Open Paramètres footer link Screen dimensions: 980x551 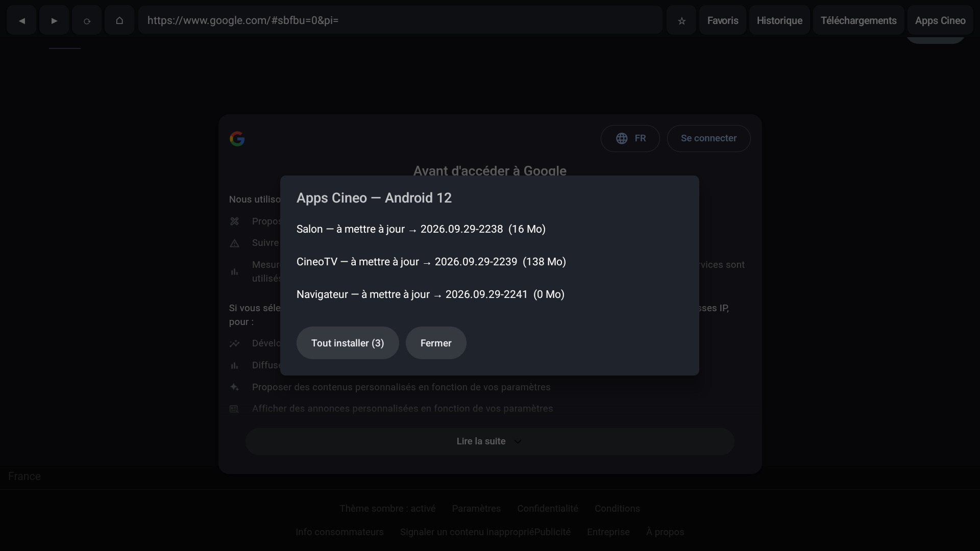coord(476,509)
